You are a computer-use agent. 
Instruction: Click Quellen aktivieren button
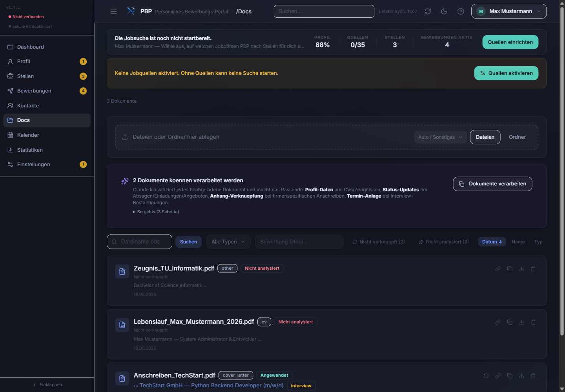506,73
